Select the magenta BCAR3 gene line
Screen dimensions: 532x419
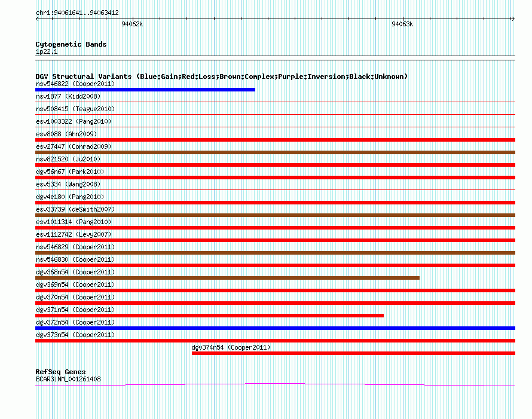[x=275, y=384]
